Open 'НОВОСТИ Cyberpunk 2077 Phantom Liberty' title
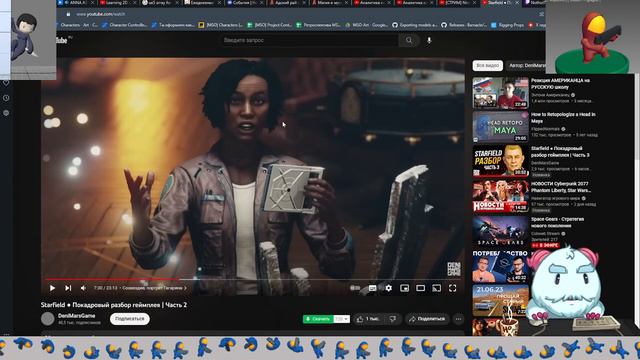640x360 pixels. pyautogui.click(x=561, y=187)
